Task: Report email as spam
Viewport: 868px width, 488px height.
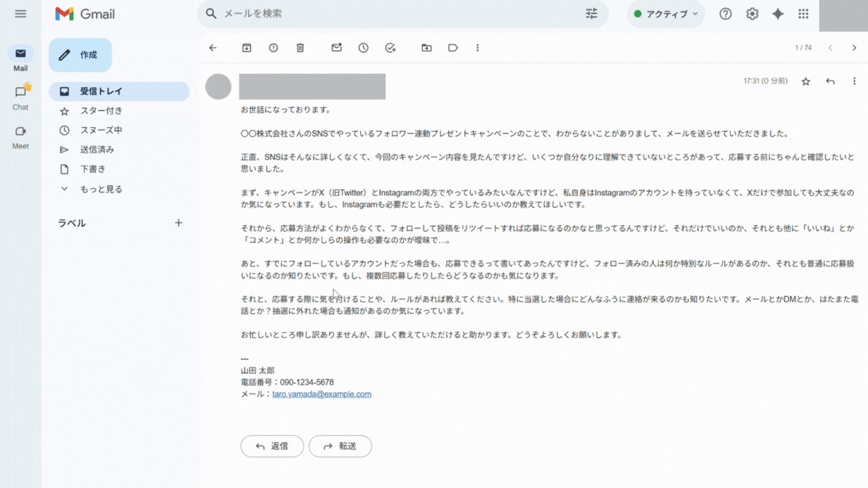Action: click(274, 48)
